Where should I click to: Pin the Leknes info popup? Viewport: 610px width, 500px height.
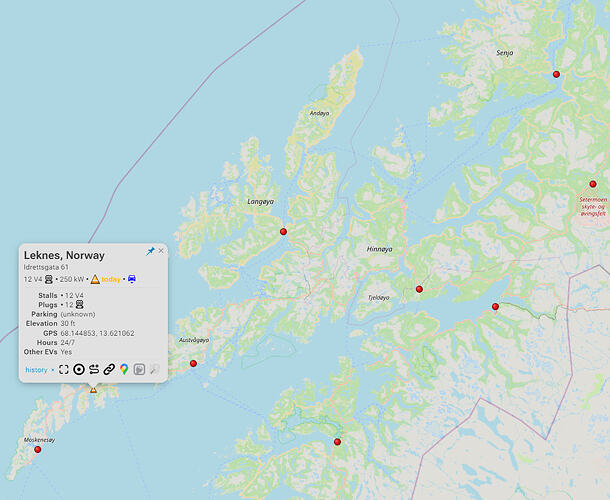pos(150,251)
